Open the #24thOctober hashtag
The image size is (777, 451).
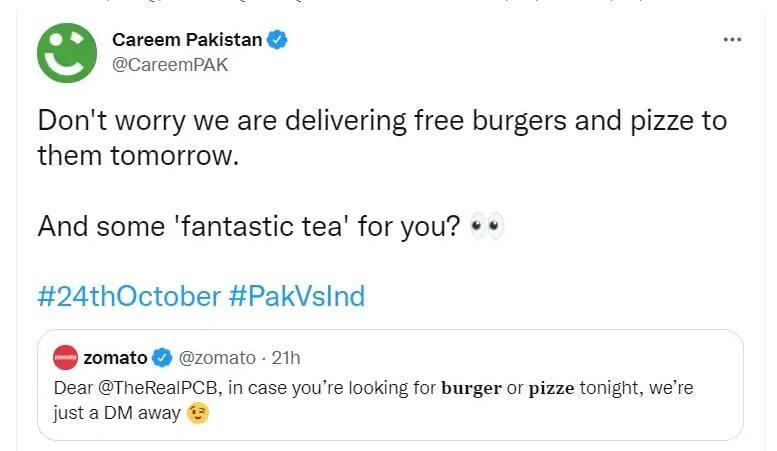click(x=129, y=297)
